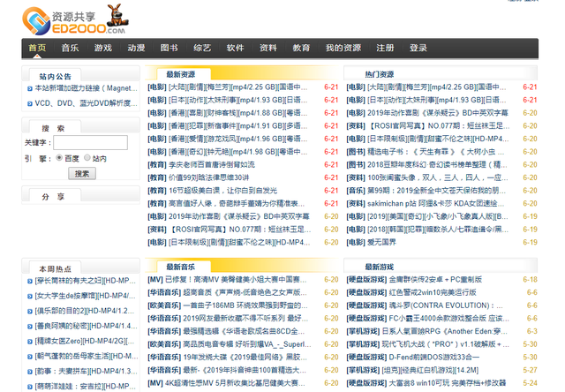
Task: Click the bullet icon beside [女大学生de按摩馆]
Action: (30, 296)
